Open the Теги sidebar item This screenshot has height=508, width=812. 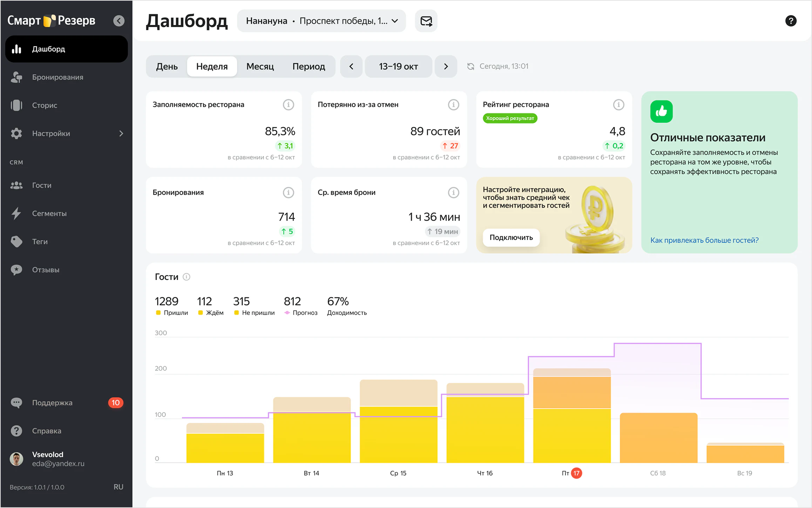tap(67, 242)
